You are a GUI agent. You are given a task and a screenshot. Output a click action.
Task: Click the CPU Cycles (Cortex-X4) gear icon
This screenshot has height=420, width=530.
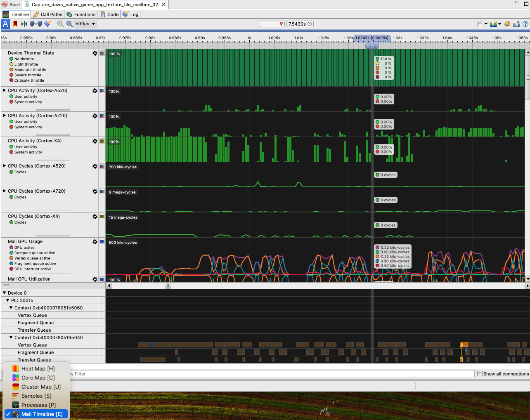(95, 217)
